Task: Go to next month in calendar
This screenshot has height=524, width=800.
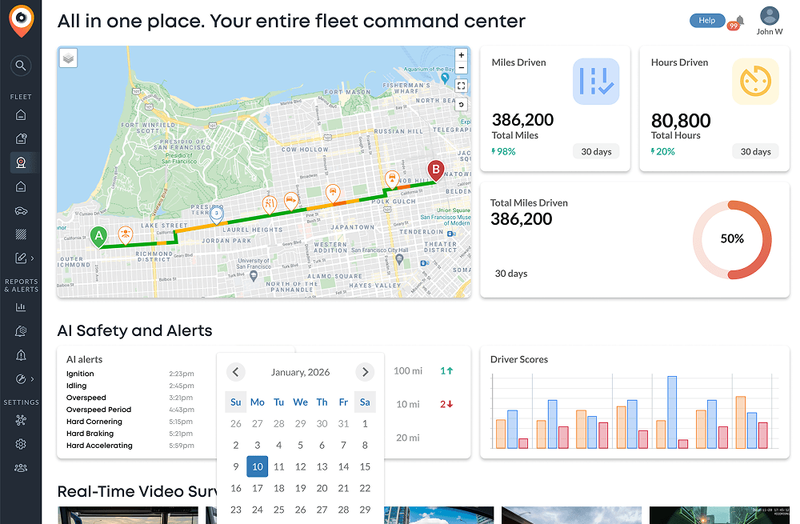Action: (365, 372)
